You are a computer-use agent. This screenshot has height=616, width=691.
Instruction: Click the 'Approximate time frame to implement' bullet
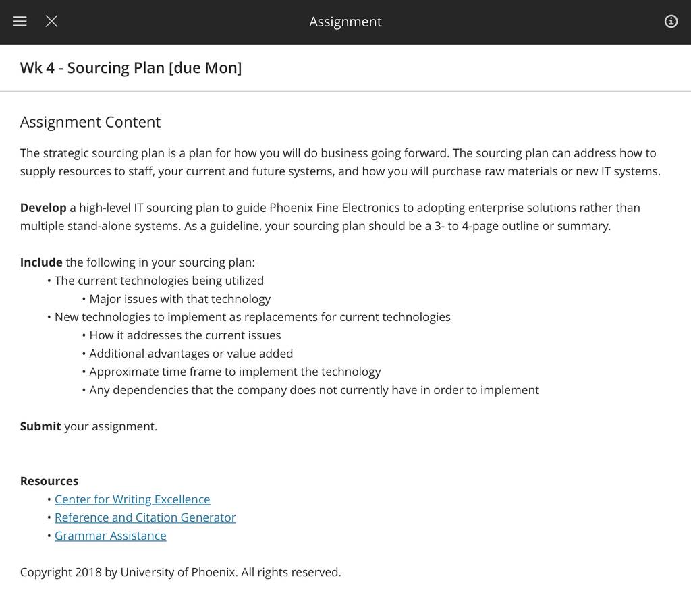tap(235, 372)
